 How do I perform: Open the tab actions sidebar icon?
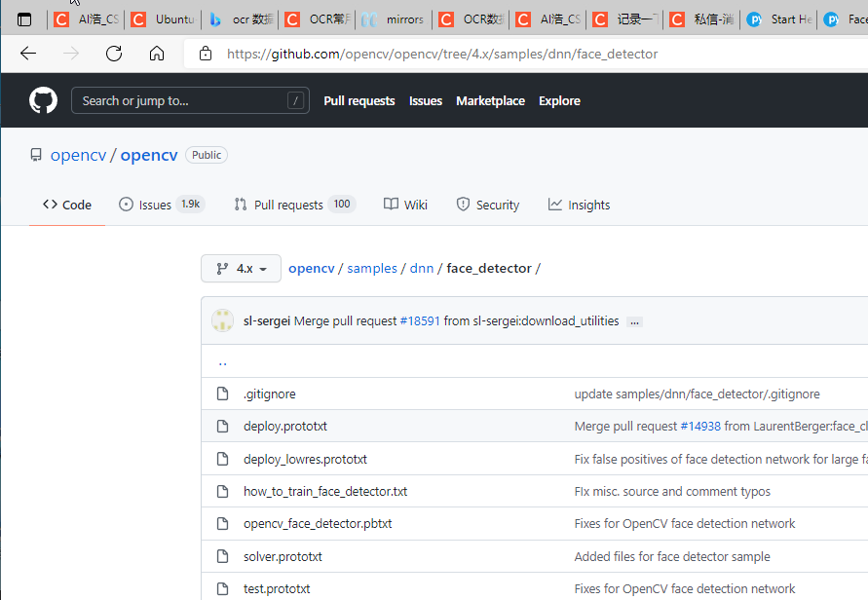24,19
